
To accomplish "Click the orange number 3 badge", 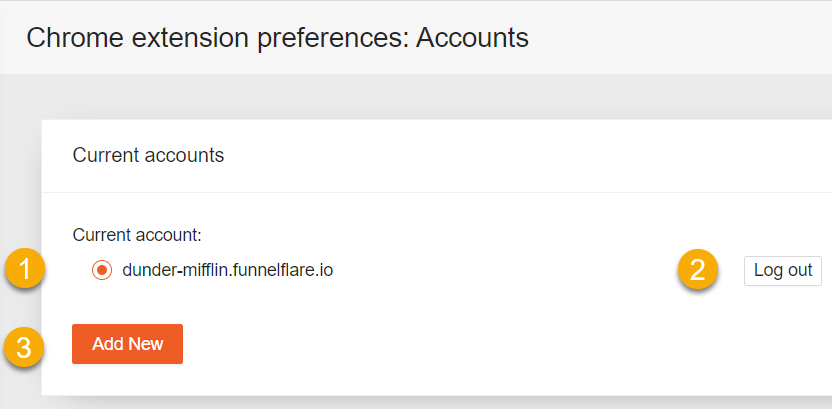I will click(24, 347).
